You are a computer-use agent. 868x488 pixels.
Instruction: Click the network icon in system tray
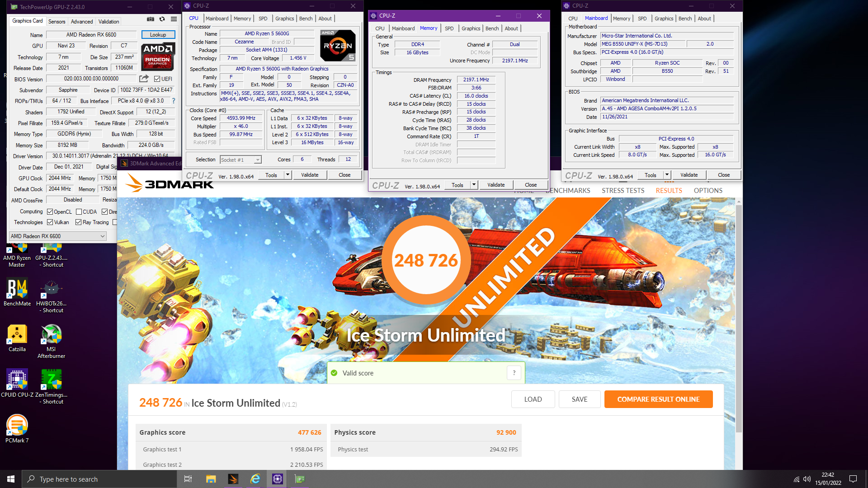click(797, 479)
